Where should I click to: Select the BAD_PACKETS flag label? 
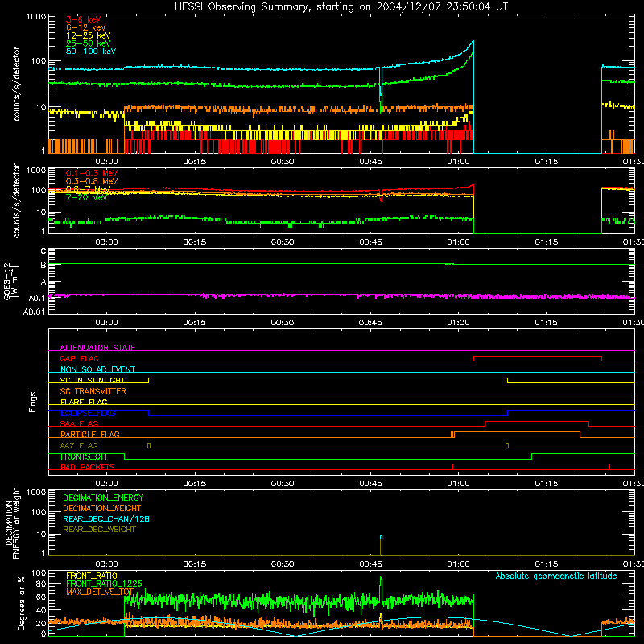[88, 467]
